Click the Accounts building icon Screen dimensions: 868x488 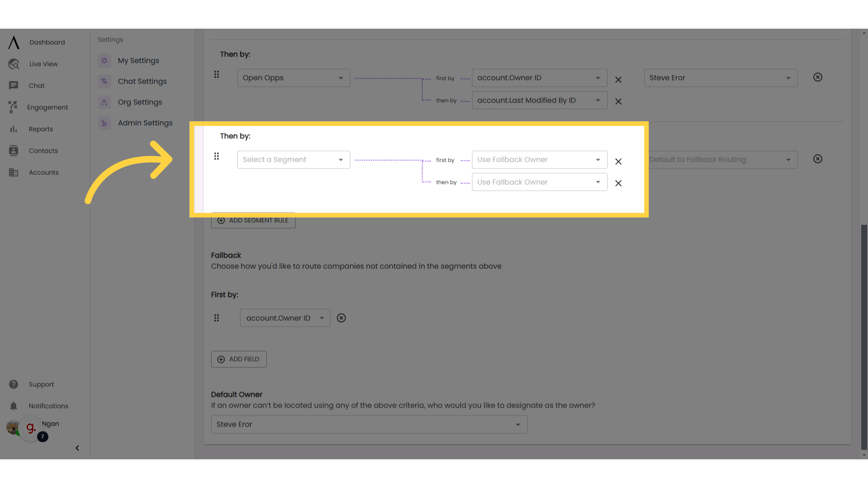pyautogui.click(x=14, y=173)
